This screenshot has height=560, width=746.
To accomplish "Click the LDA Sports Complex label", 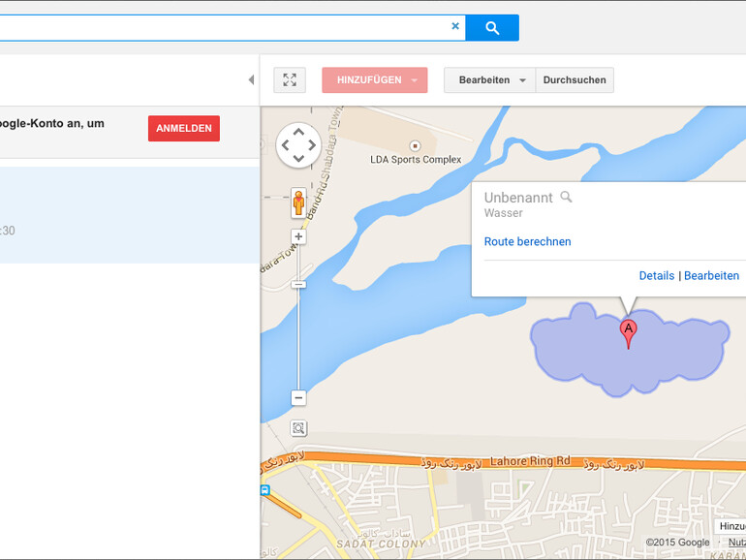I will pos(416,160).
